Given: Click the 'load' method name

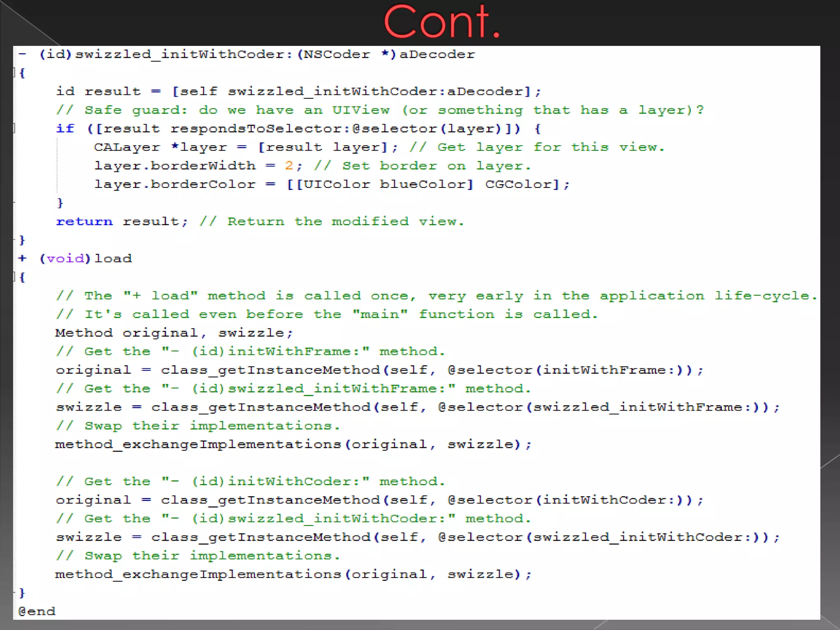Looking at the screenshot, I should pyautogui.click(x=113, y=258).
